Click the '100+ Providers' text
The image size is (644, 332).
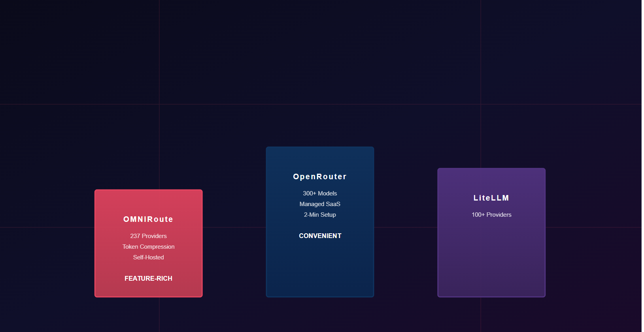coord(491,215)
